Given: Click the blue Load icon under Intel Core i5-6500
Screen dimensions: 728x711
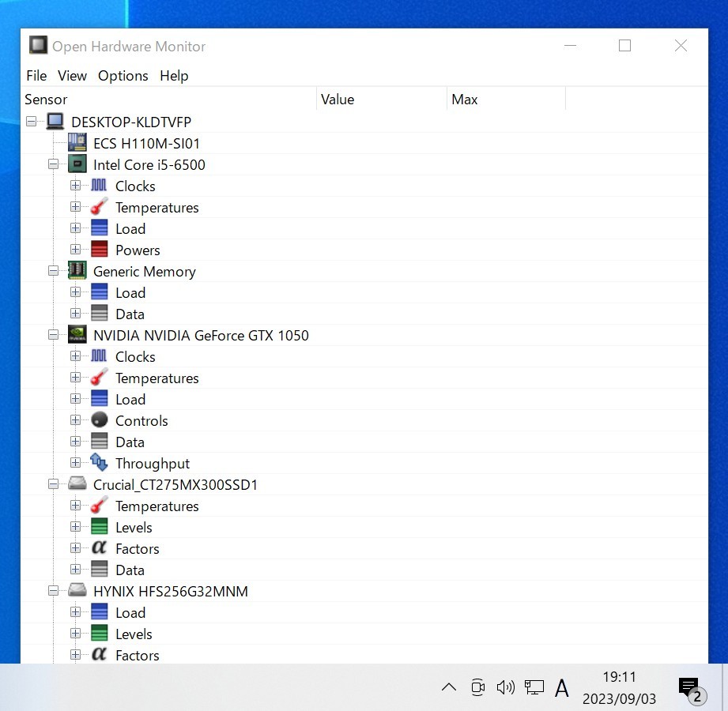Looking at the screenshot, I should 99,228.
